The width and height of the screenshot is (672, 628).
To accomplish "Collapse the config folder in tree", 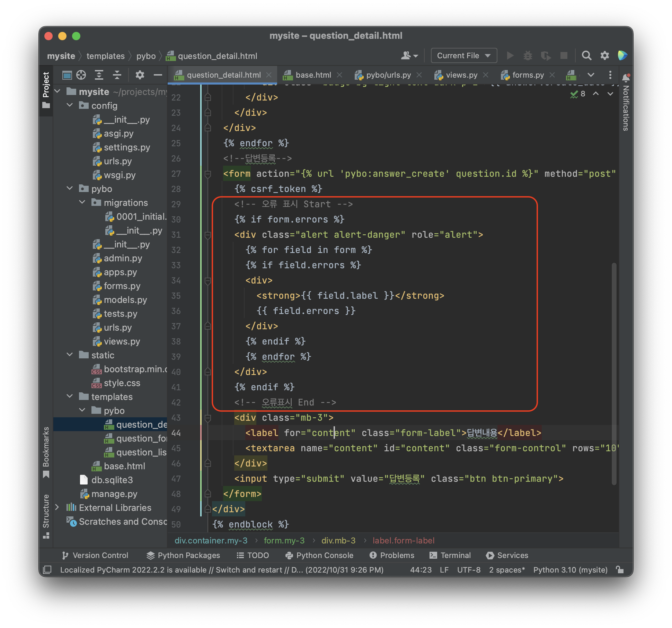I will point(70,105).
